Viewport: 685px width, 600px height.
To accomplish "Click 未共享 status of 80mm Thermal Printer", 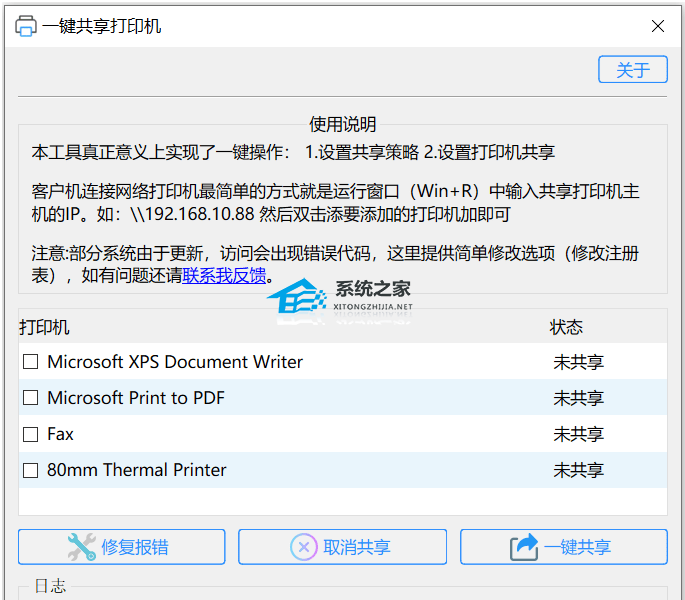I will click(578, 471).
